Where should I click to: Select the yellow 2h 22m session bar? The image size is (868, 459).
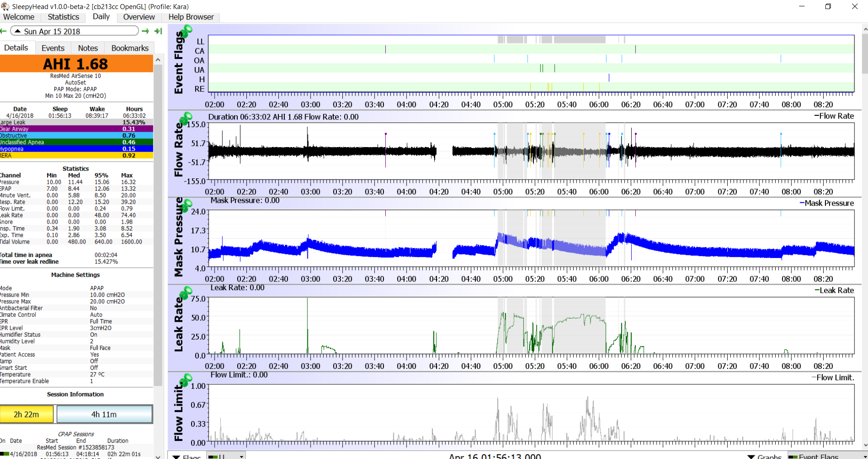point(26,414)
